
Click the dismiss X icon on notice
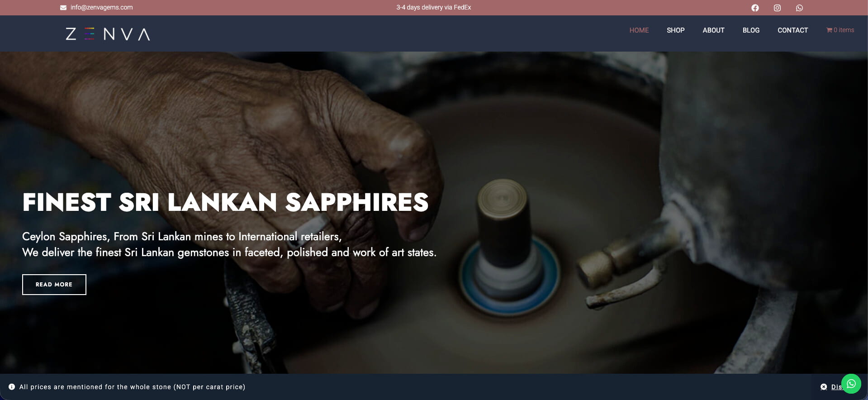pos(824,387)
